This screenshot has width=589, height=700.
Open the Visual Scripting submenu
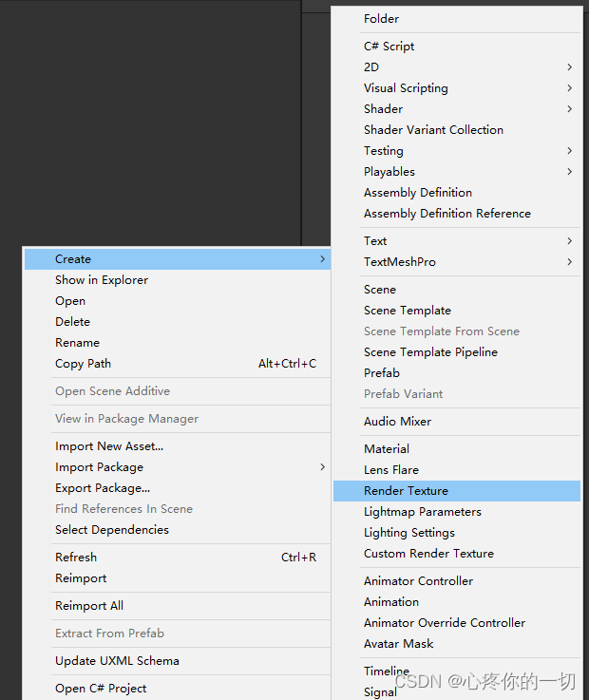[406, 88]
